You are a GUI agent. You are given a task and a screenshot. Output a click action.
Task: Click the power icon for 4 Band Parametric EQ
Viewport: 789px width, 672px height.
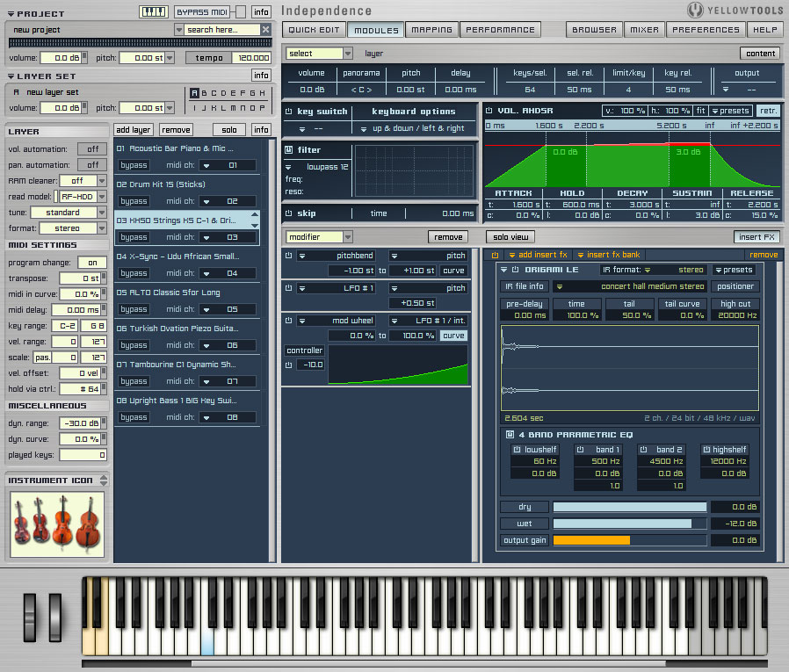click(510, 435)
